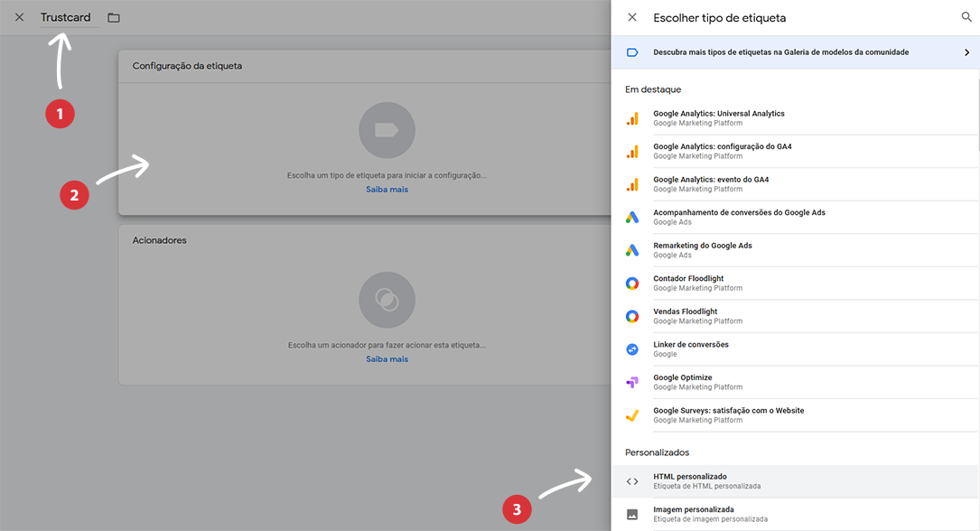
Task: Choose Imagem personalizada label
Action: pyautogui.click(x=694, y=509)
